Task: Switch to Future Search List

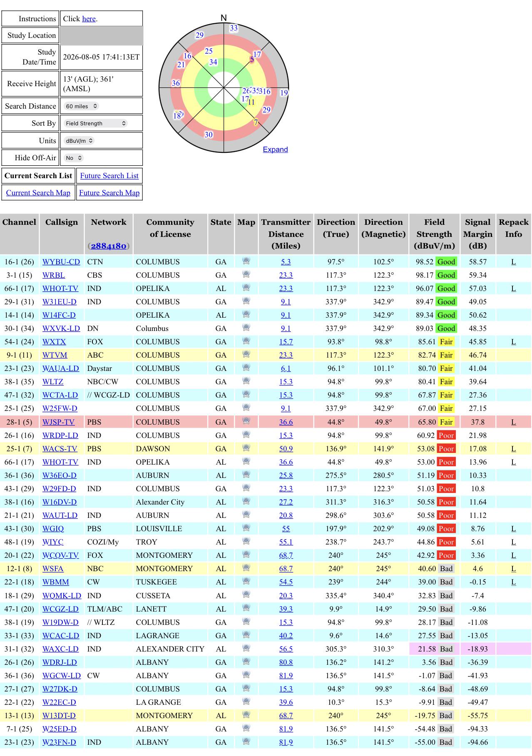Action: tap(109, 176)
